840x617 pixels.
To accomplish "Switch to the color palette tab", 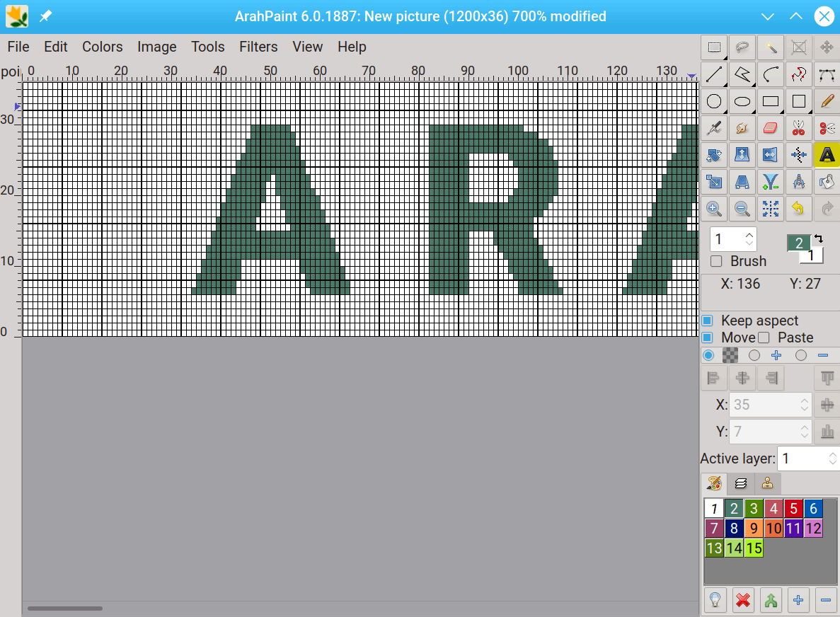I will click(x=714, y=484).
